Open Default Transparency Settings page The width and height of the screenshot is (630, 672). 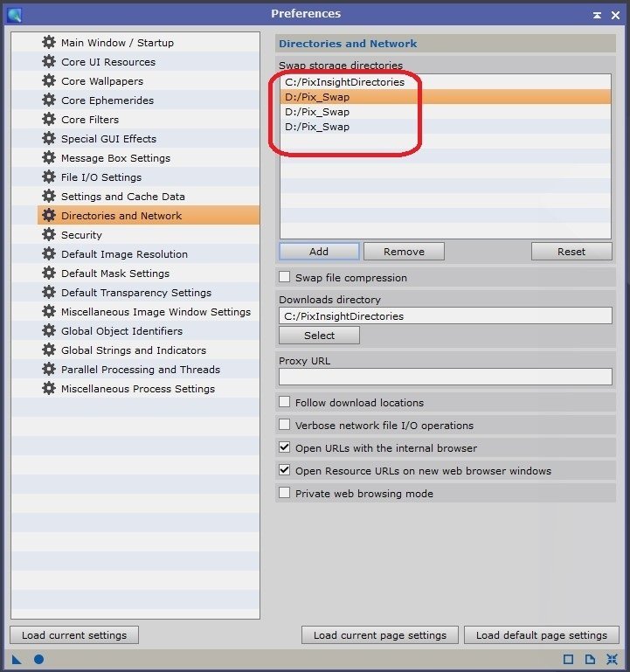pyautogui.click(x=149, y=292)
